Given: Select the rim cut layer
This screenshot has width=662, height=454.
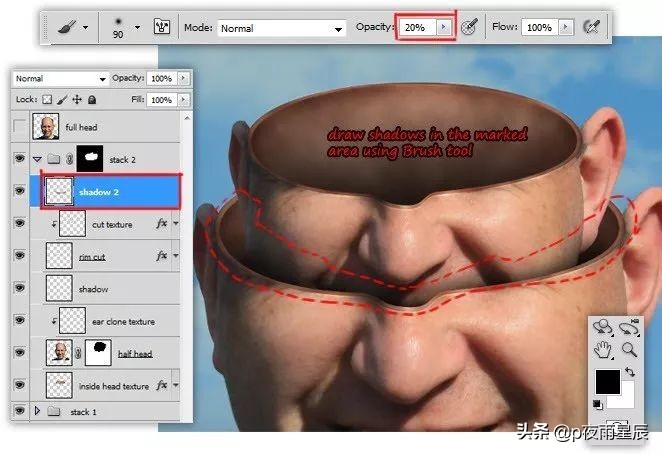Looking at the screenshot, I should (x=106, y=256).
